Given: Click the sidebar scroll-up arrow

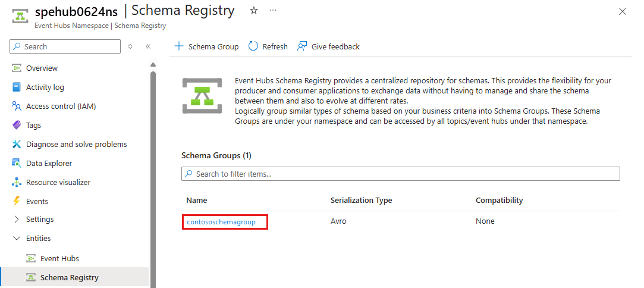Looking at the screenshot, I should pos(153,64).
